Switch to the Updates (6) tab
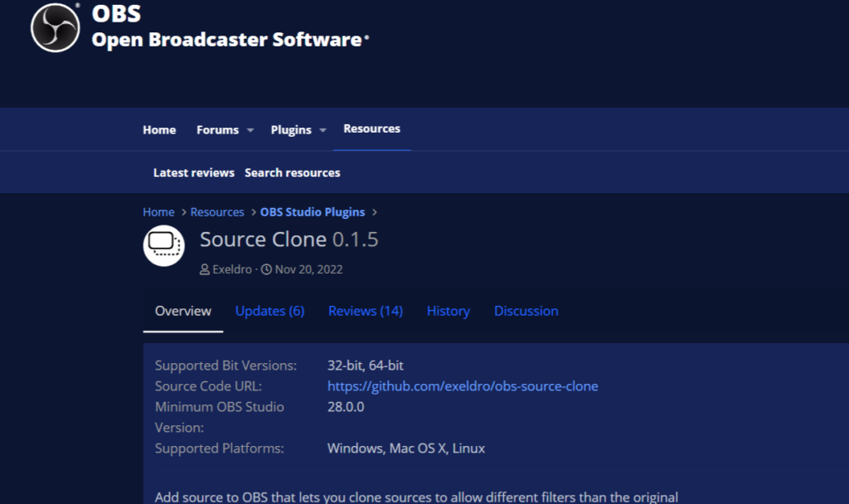Screen dimensions: 849x504 (x=269, y=312)
